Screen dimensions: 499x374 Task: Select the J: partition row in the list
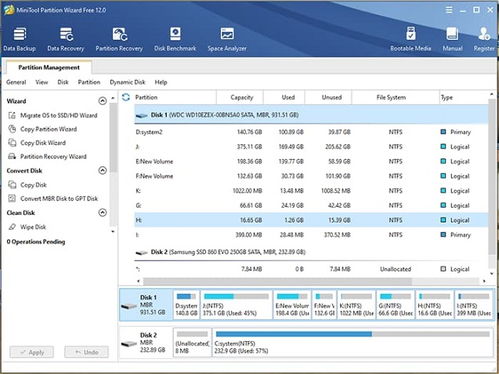(x=311, y=147)
